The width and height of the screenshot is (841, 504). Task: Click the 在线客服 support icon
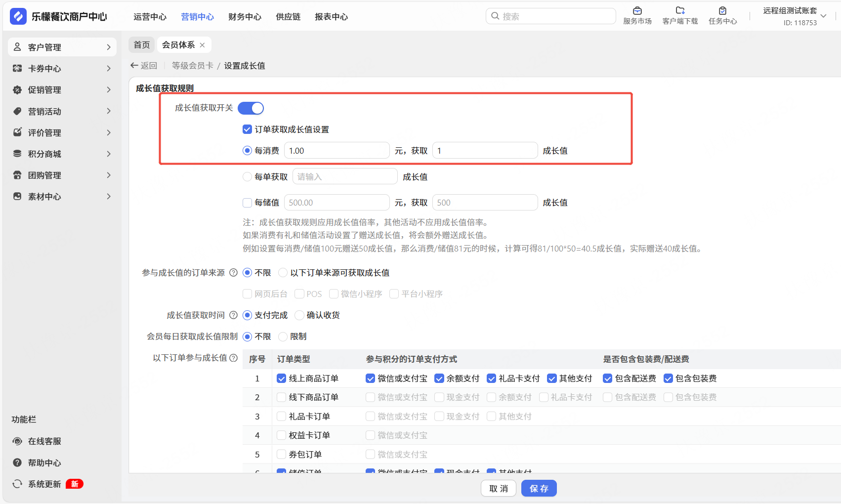tap(17, 441)
